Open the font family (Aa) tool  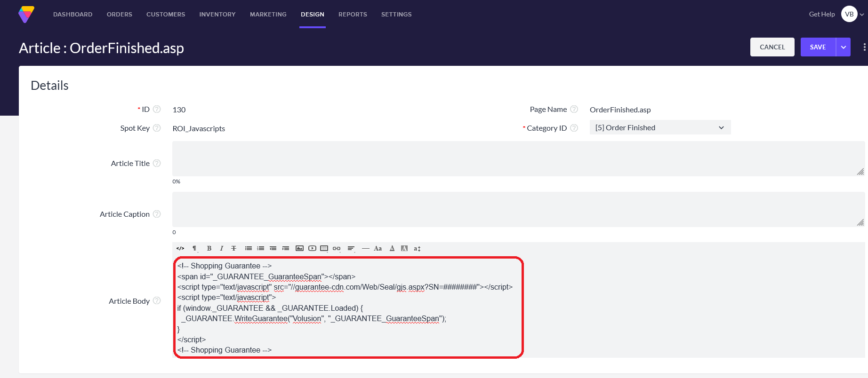[378, 248]
